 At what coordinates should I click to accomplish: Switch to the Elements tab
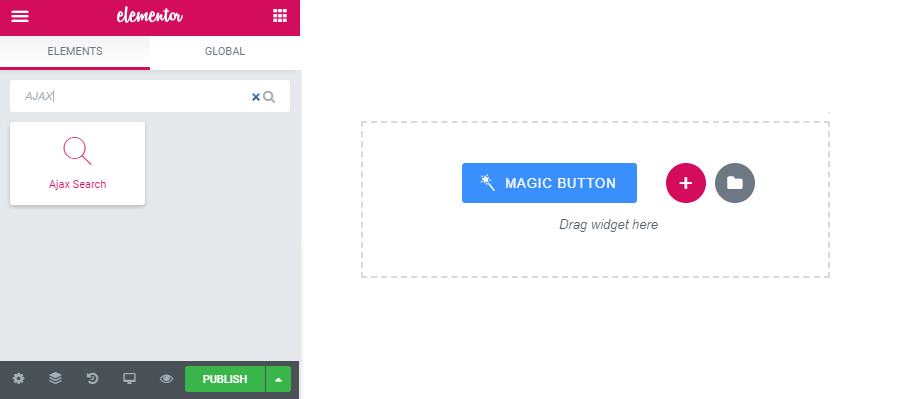coord(75,52)
